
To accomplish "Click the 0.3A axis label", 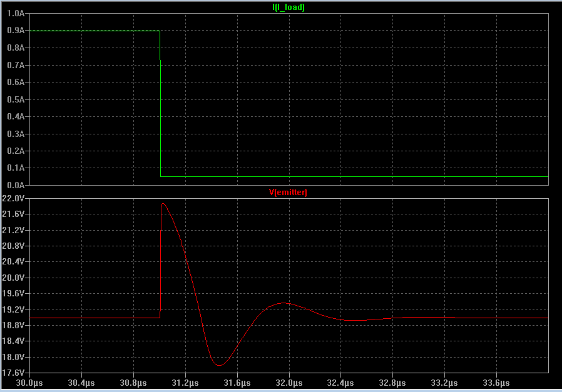I will [16, 134].
